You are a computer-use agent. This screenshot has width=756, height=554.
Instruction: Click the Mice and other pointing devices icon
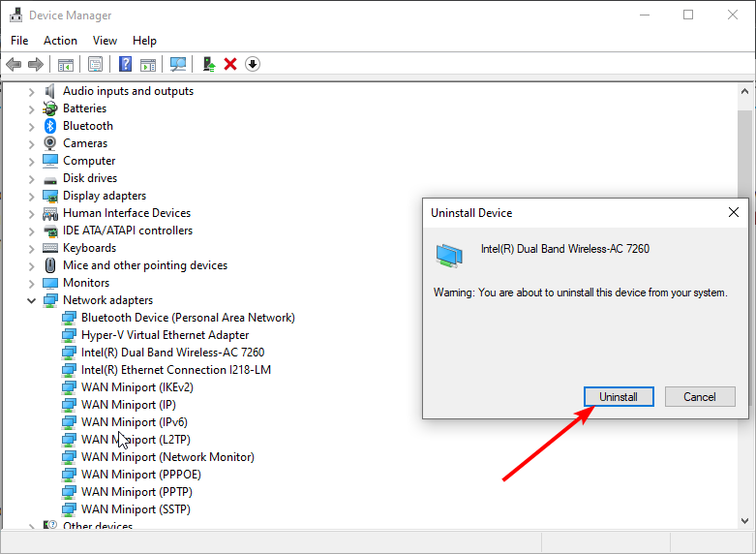pyautogui.click(x=50, y=265)
